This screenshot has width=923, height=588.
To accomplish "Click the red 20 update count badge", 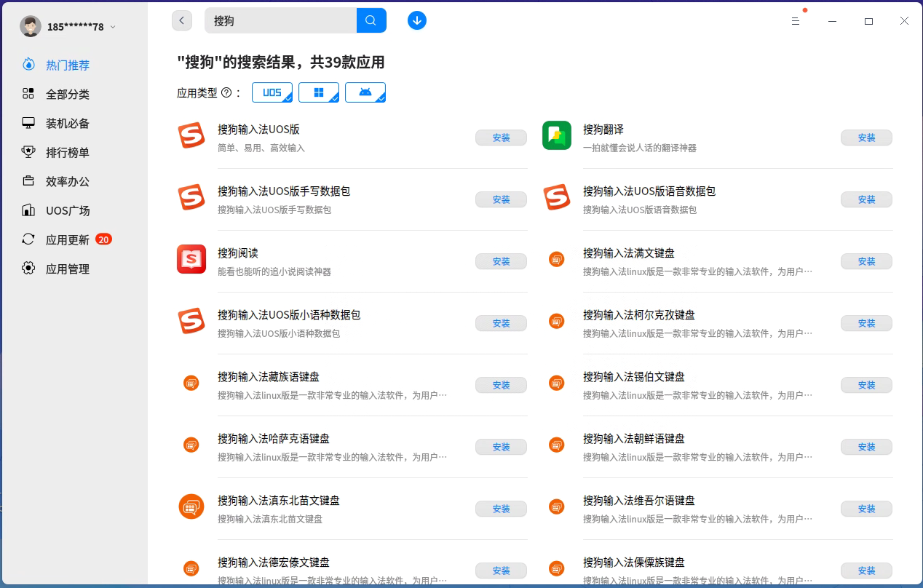I will point(103,239).
